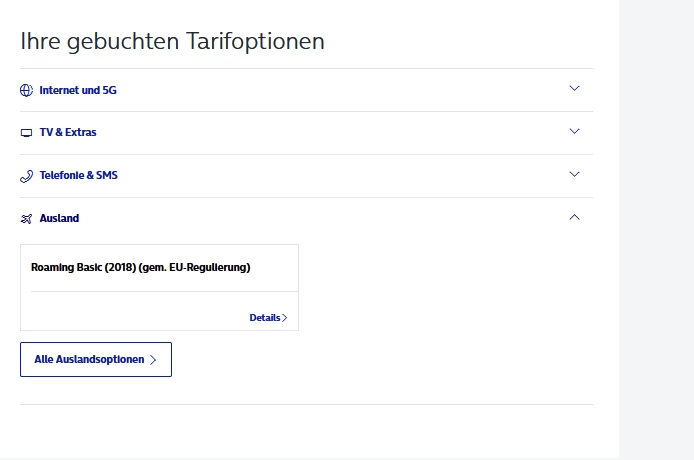Click the empty area in the Roaming Basic card footer
The height and width of the screenshot is (460, 694).
130,312
